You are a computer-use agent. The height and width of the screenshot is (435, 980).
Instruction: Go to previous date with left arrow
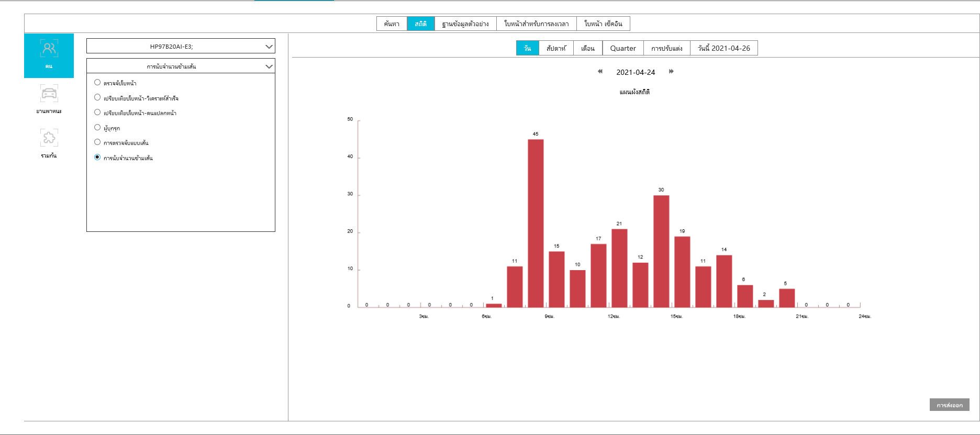tap(600, 72)
